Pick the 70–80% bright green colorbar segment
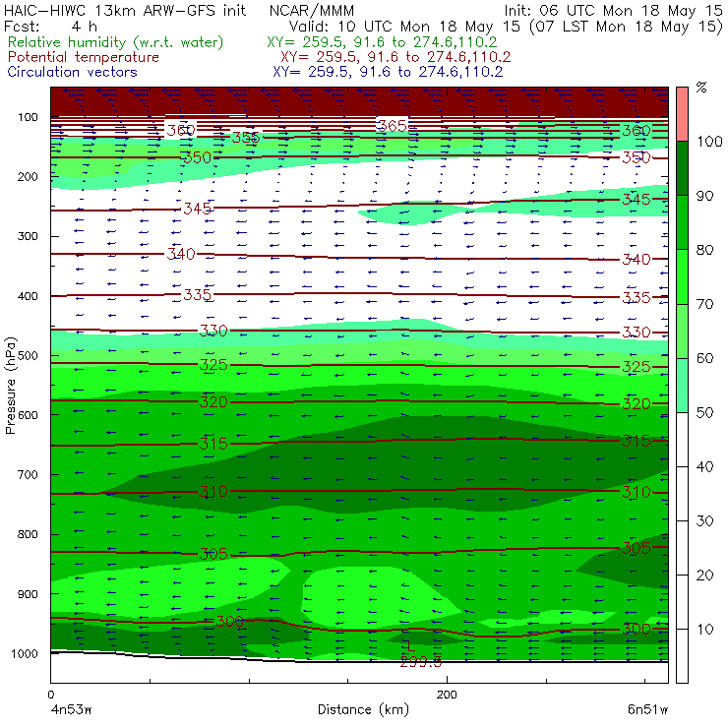The image size is (728, 728). pyautogui.click(x=682, y=276)
